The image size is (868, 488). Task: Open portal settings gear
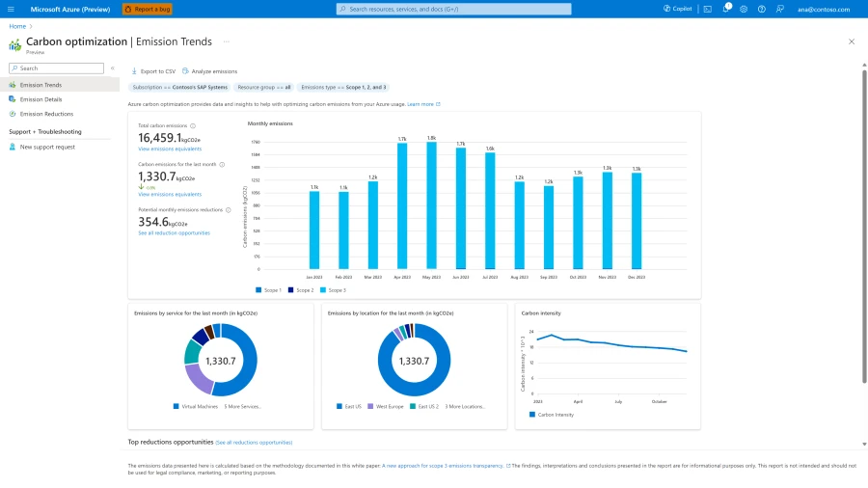click(x=744, y=9)
